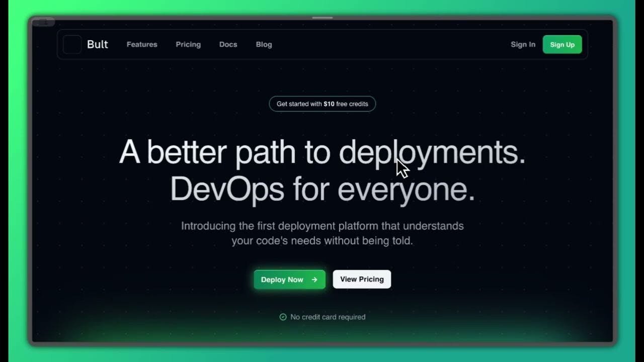The width and height of the screenshot is (644, 362).
Task: Click the "Introducing the first deployment platform" line
Action: coord(323,226)
